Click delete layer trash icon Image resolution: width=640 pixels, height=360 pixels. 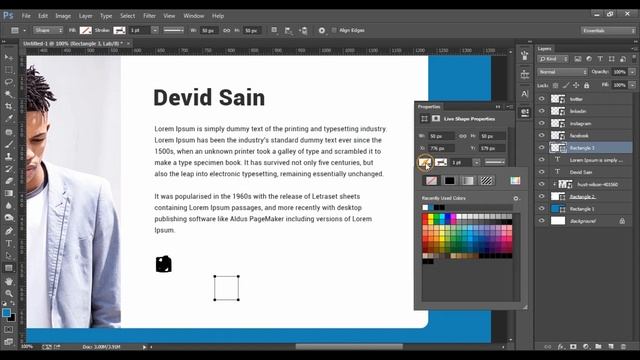tap(623, 347)
